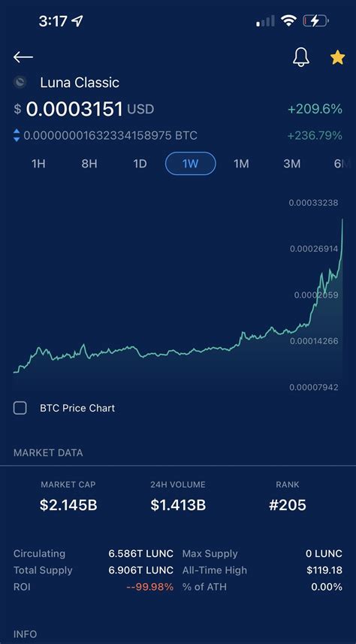Toggle the yellow favorite star
This screenshot has height=644, width=356.
coord(337,57)
